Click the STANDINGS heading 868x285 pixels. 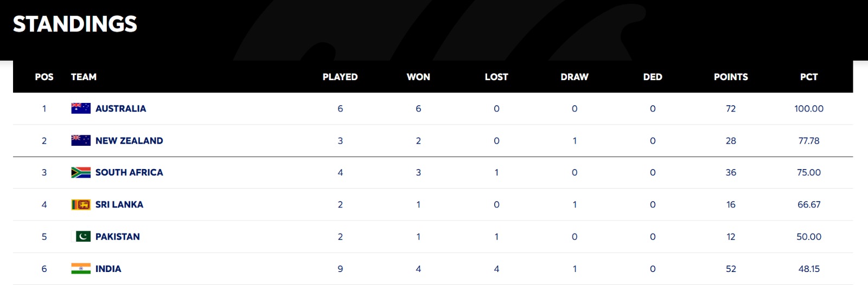(x=75, y=24)
